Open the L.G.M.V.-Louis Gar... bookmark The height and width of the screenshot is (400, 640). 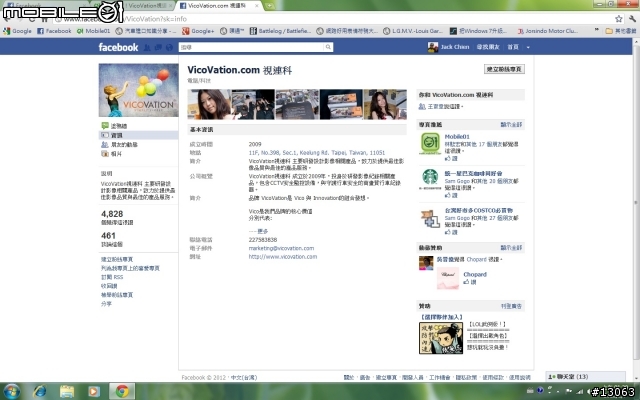pyautogui.click(x=413, y=31)
